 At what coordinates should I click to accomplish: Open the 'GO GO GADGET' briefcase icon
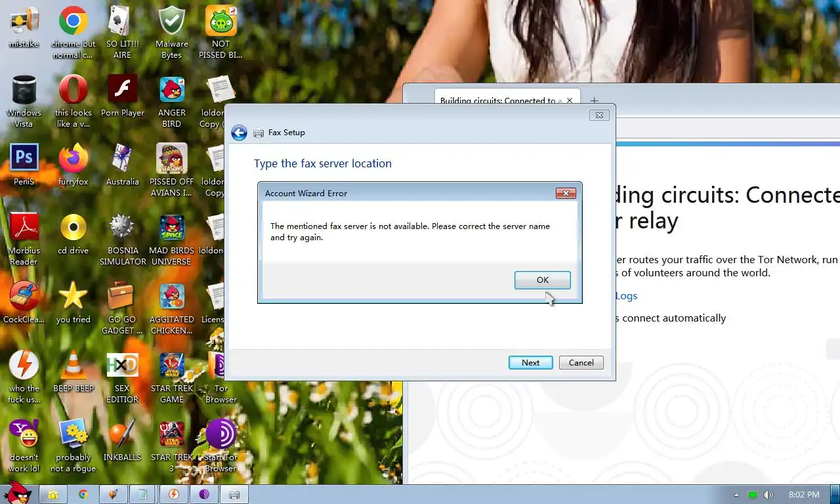tap(123, 307)
